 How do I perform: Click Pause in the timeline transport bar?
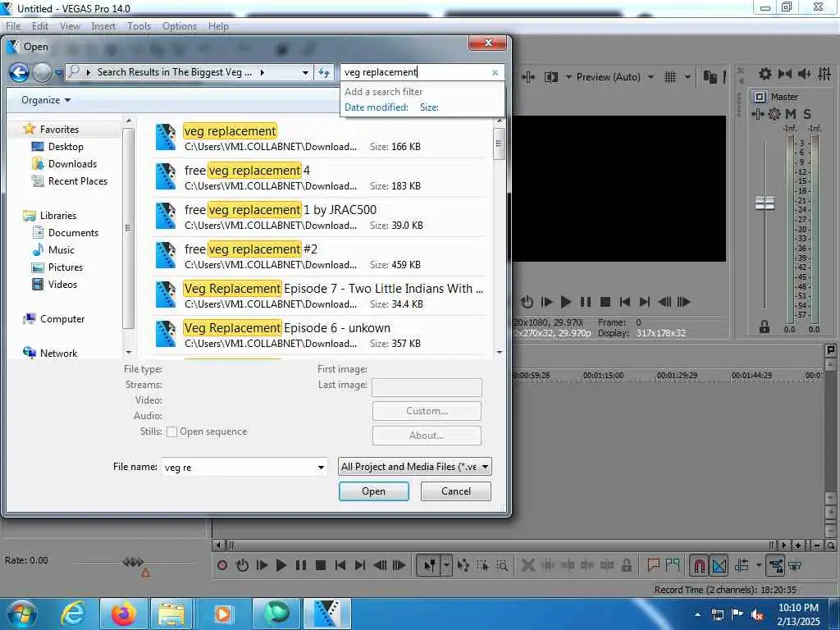click(301, 565)
